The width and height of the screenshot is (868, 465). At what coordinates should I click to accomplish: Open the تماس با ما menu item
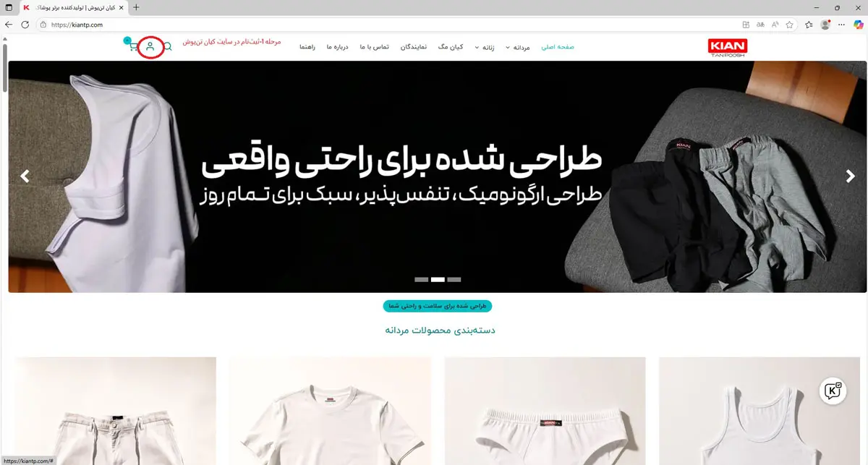click(x=375, y=47)
